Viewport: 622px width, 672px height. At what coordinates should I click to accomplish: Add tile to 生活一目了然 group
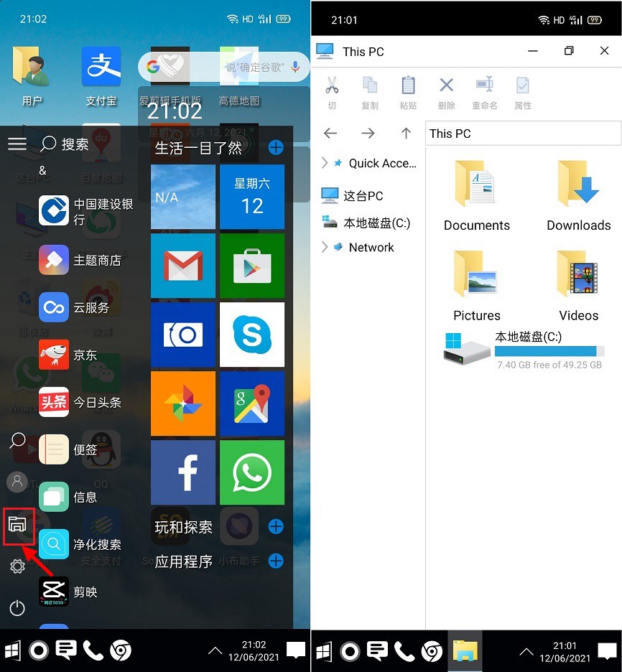click(x=276, y=147)
